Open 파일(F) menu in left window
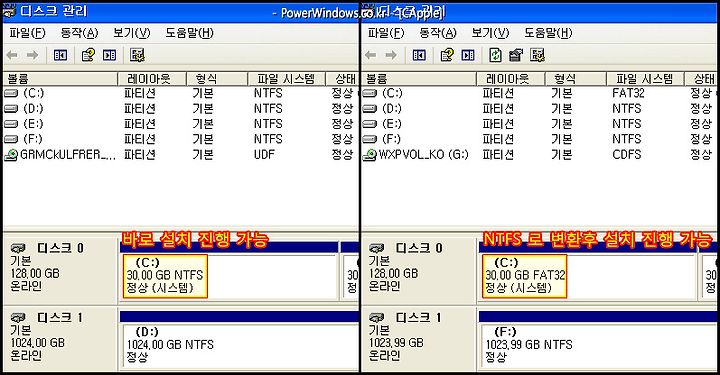Image resolution: width=720 pixels, height=375 pixels. 28,33
